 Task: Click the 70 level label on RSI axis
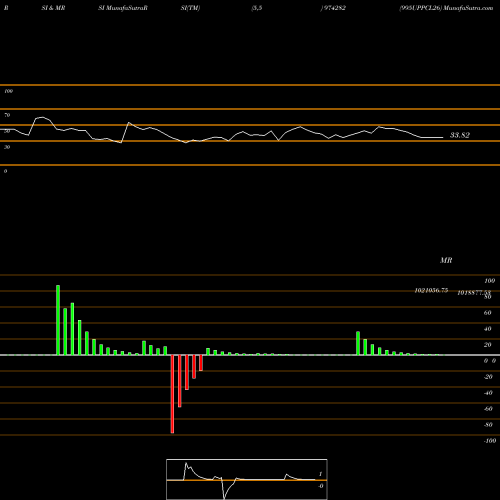coord(7,115)
